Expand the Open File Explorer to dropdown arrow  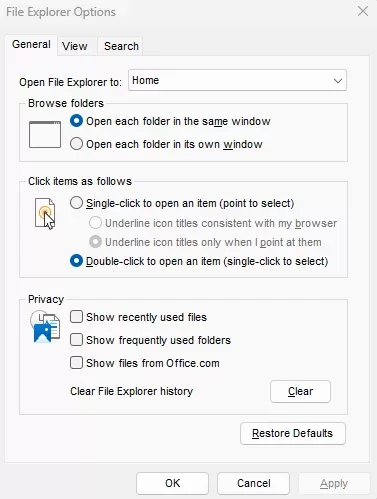coord(338,81)
